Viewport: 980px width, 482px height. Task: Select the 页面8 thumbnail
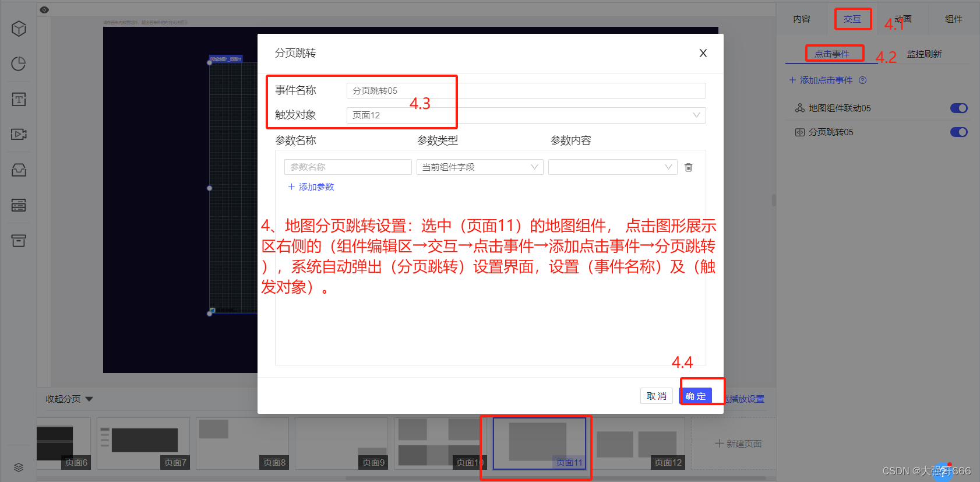point(242,444)
